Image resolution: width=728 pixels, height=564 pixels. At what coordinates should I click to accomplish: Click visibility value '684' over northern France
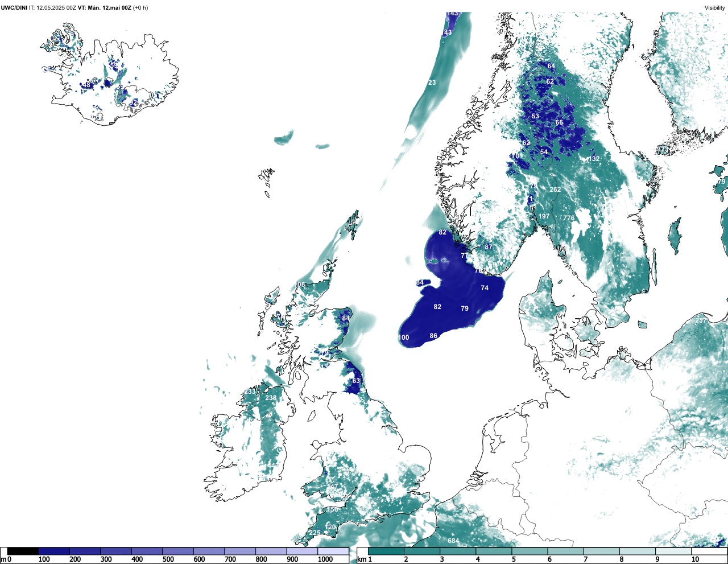click(x=453, y=541)
